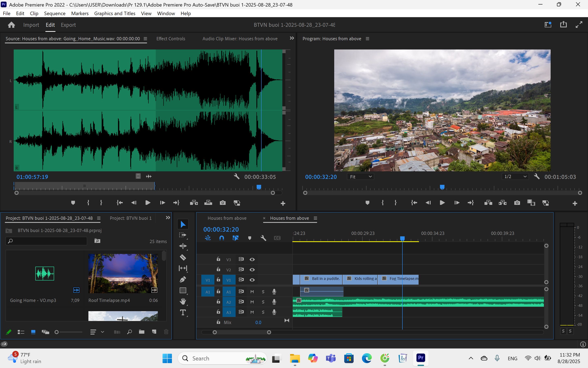This screenshot has width=588, height=368.
Task: Solo track A1
Action: 263,292
